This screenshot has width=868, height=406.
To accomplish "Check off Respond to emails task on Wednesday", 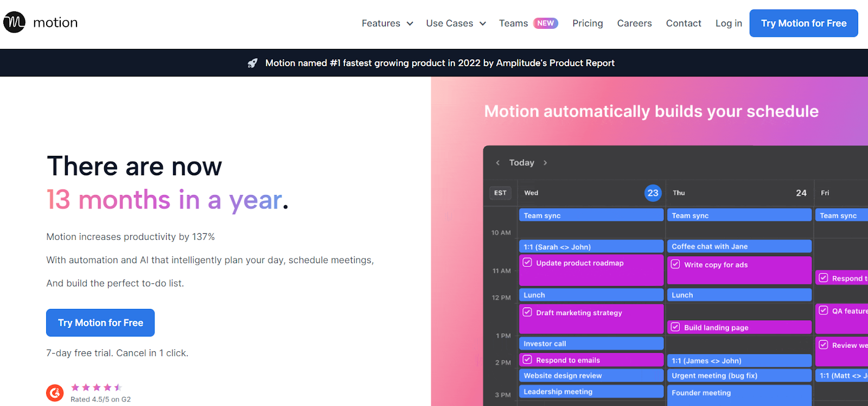I will [x=527, y=359].
